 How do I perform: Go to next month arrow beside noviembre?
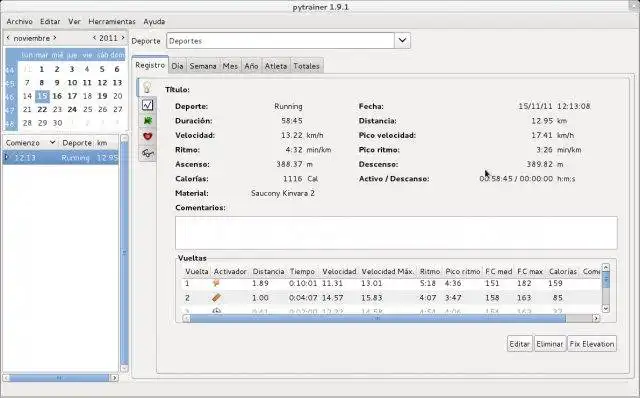click(x=55, y=38)
